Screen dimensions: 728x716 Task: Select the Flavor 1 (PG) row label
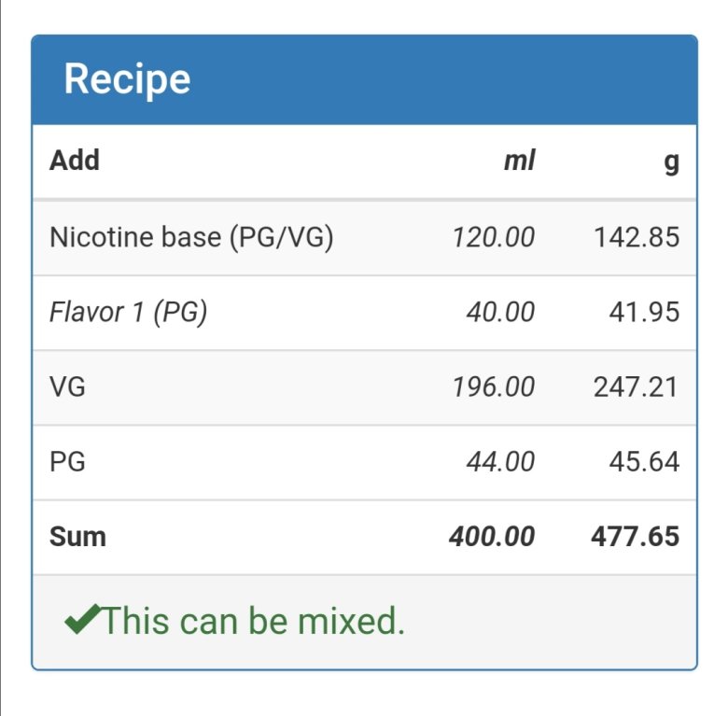(x=128, y=312)
